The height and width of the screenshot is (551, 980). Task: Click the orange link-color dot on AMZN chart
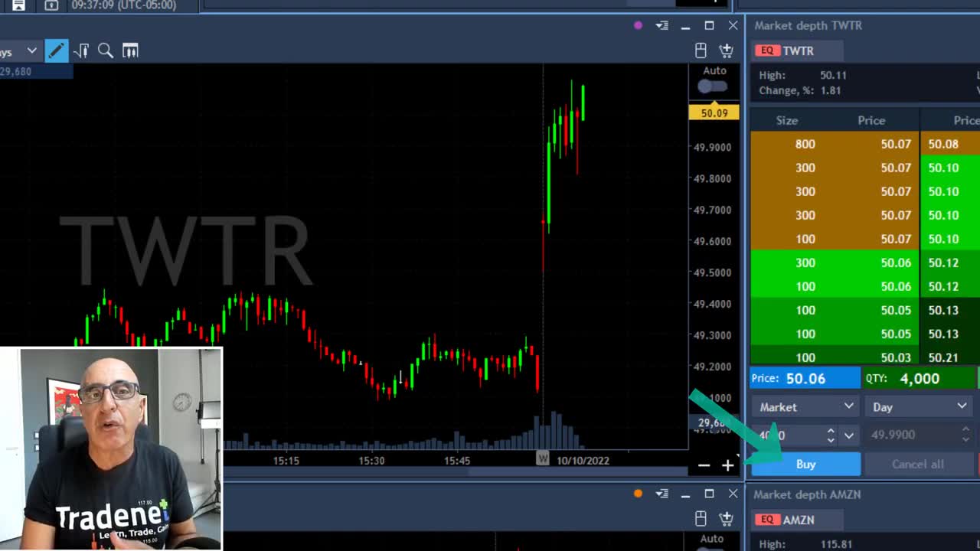point(638,494)
